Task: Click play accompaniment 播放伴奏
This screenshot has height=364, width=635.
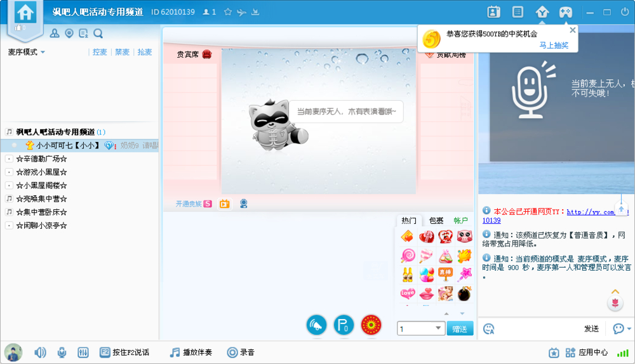Action: pos(190,353)
